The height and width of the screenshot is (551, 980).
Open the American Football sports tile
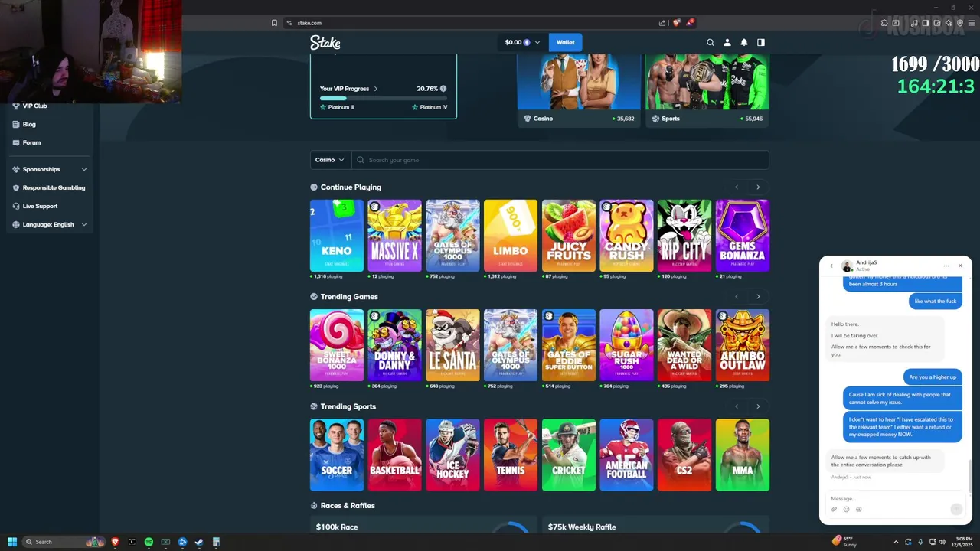tap(626, 455)
